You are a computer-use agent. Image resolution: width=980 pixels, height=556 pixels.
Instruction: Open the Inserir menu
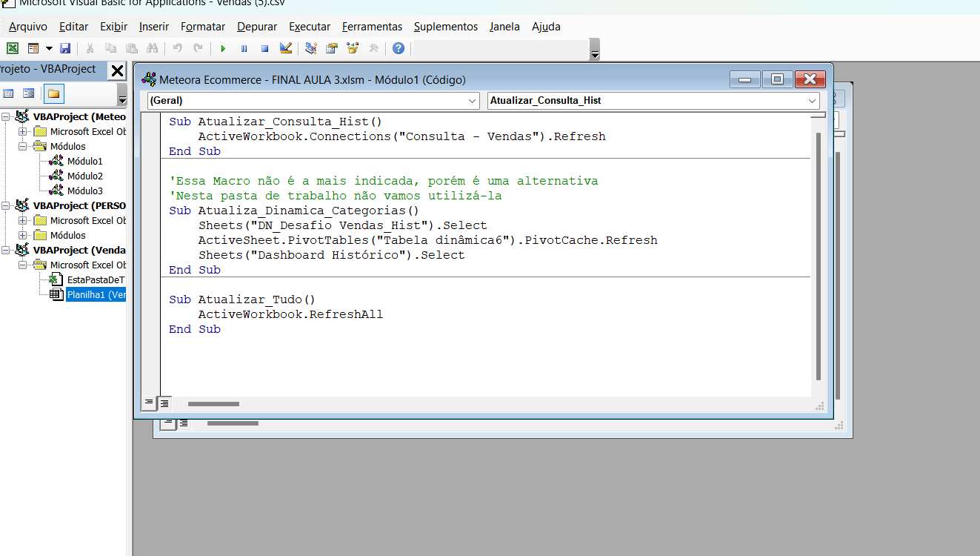tap(154, 27)
